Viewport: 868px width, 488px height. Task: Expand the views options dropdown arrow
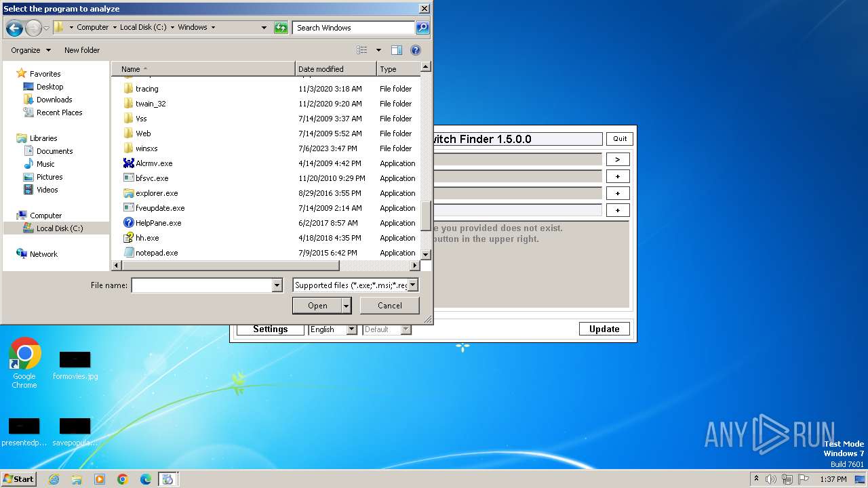(378, 50)
